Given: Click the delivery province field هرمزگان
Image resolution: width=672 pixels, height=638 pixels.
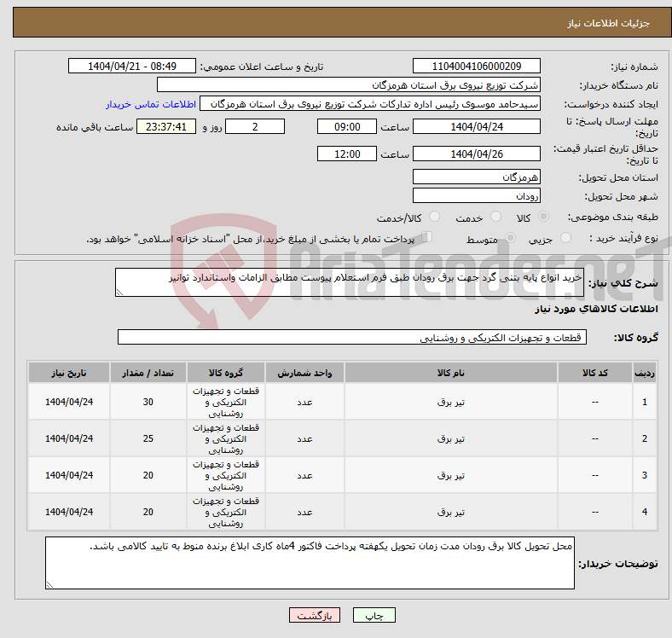Looking at the screenshot, I should click(476, 177).
